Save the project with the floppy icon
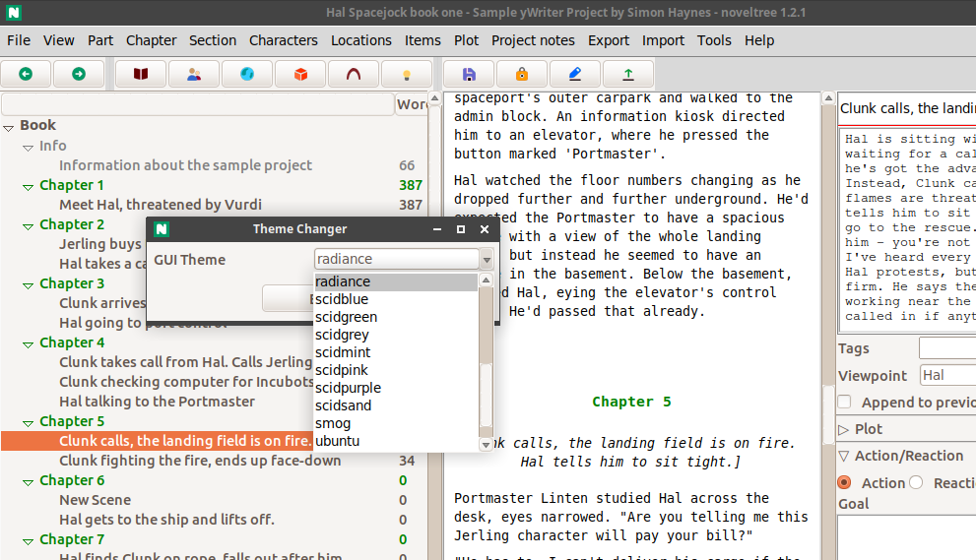 (x=469, y=74)
